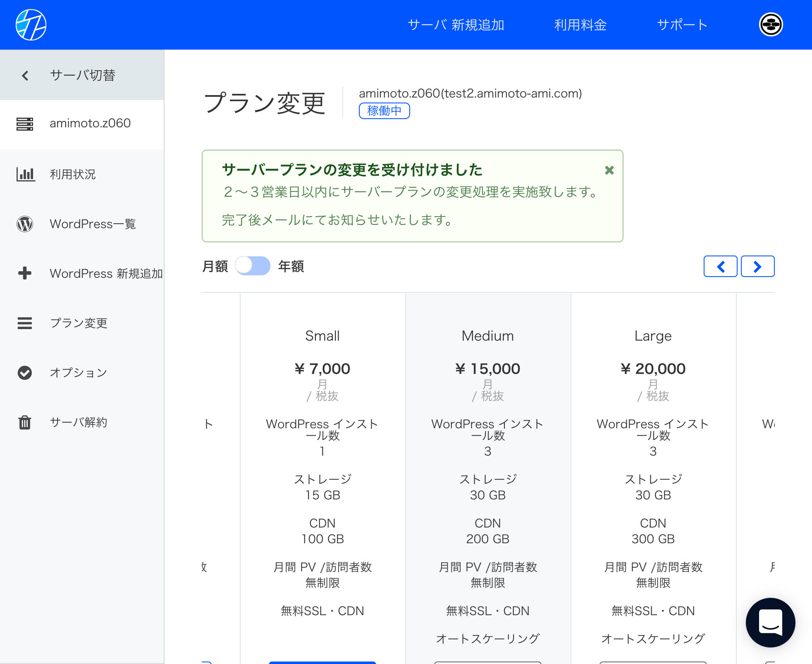812x664 pixels.
Task: Click the bar chart icon for 利用状況
Action: 25,174
